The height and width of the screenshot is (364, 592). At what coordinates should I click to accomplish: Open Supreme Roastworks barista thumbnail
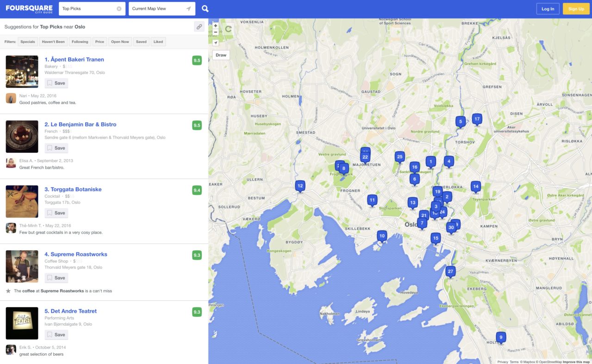point(22,267)
